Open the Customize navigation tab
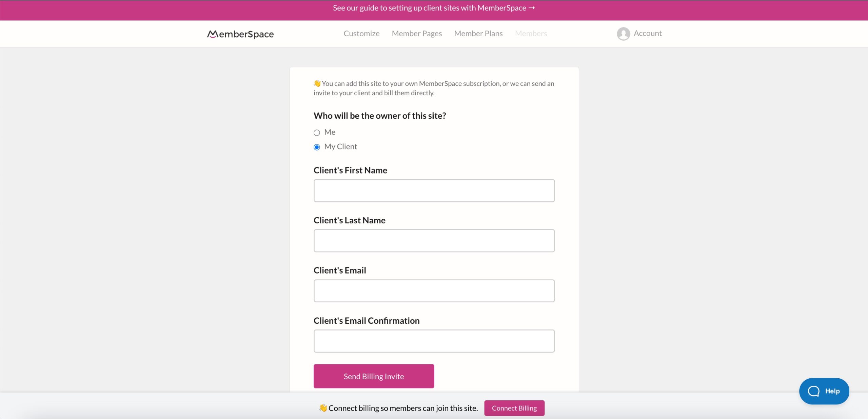Image resolution: width=868 pixels, height=419 pixels. click(x=361, y=33)
